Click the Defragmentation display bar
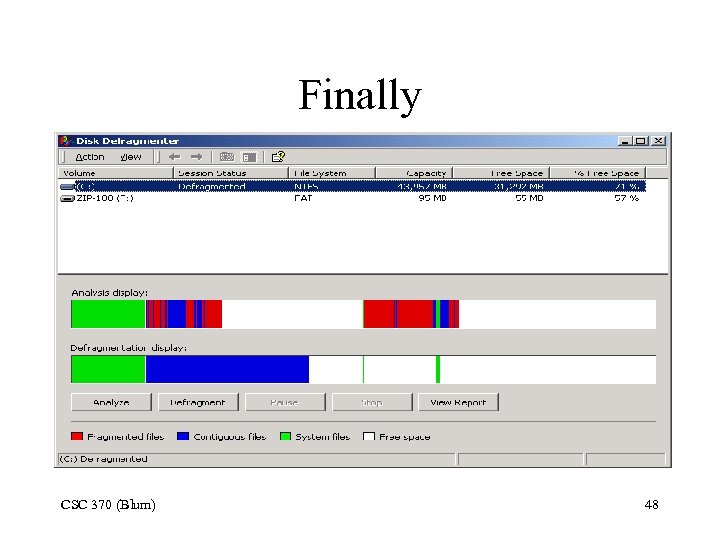Viewport: 720px width, 540px height. click(363, 369)
